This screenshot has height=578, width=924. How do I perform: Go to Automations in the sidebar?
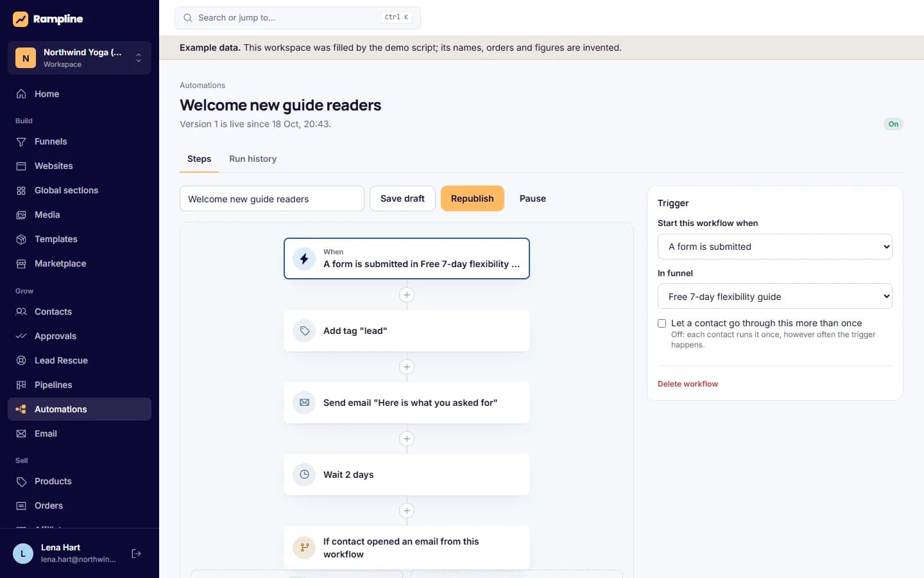click(x=80, y=409)
